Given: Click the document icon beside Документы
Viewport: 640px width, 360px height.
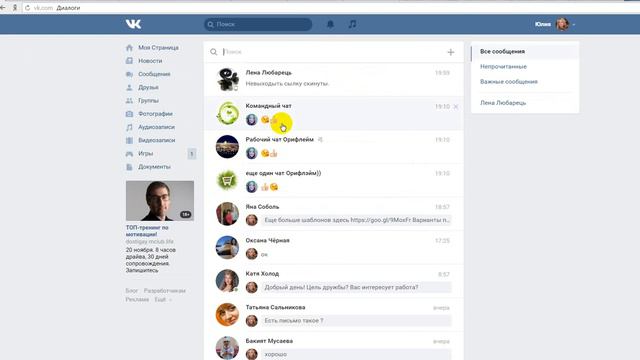Looking at the screenshot, I should click(129, 167).
